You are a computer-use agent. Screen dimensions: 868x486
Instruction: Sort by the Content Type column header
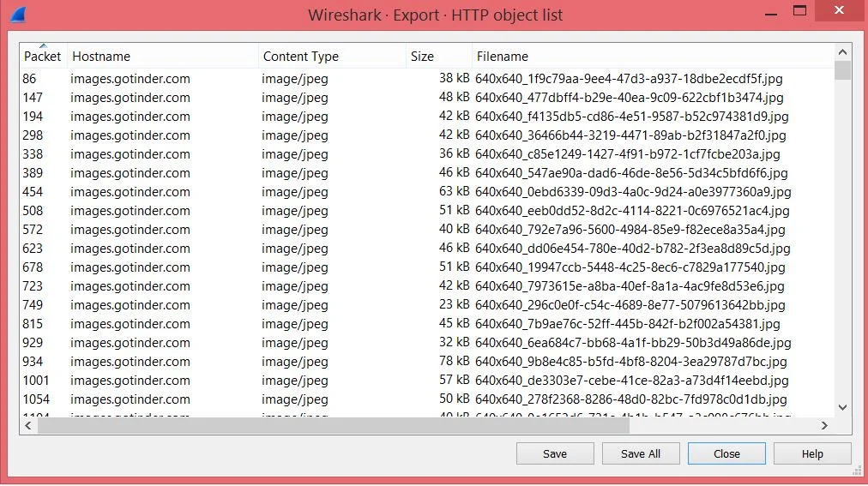[332, 56]
